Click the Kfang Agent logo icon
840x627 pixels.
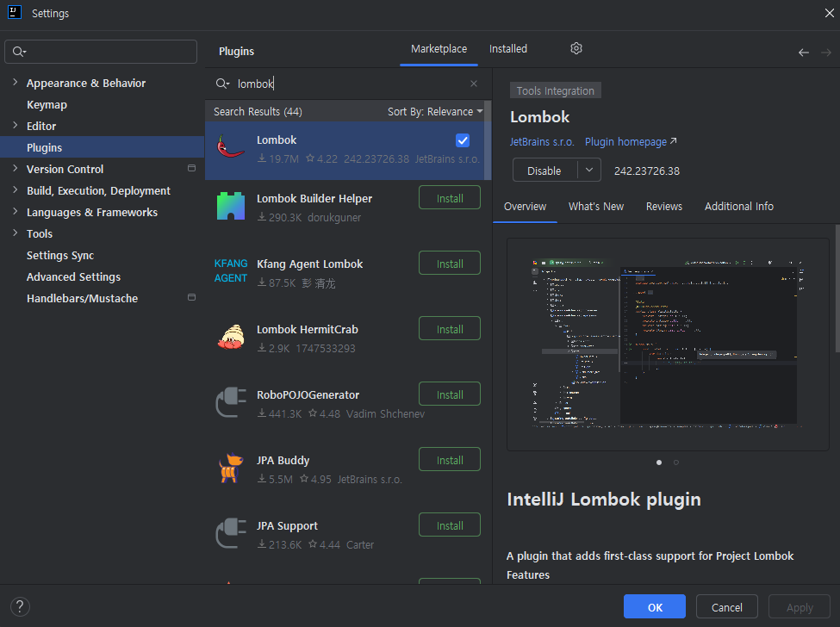tap(231, 271)
